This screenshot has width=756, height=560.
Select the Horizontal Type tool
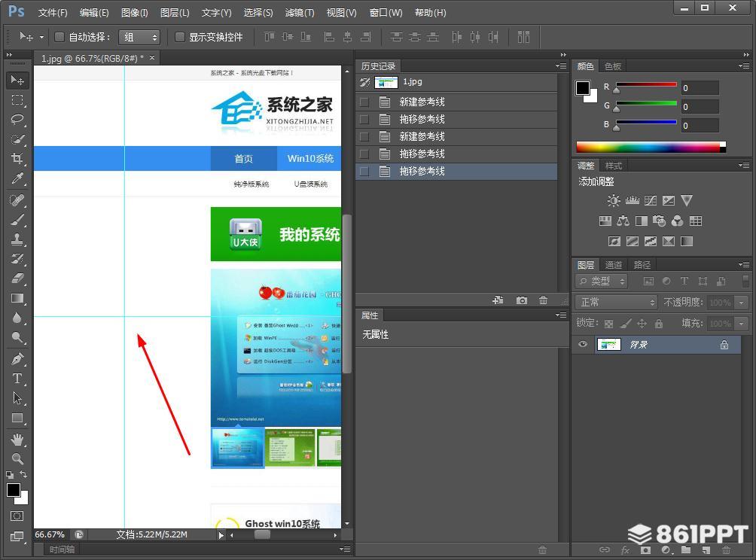click(17, 379)
